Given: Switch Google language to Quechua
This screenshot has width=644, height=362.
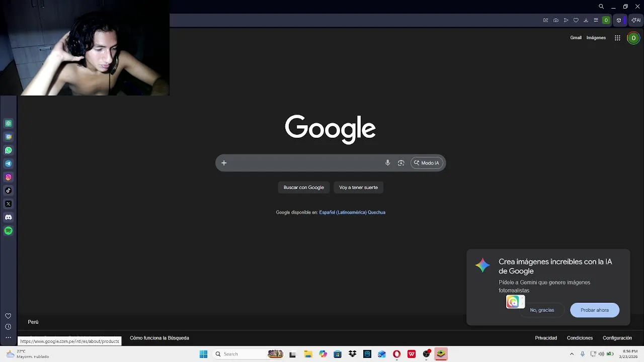Looking at the screenshot, I should [376, 212].
